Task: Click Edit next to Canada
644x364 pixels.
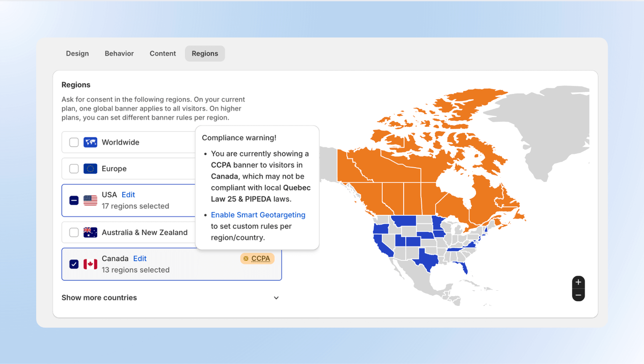Action: (139, 258)
